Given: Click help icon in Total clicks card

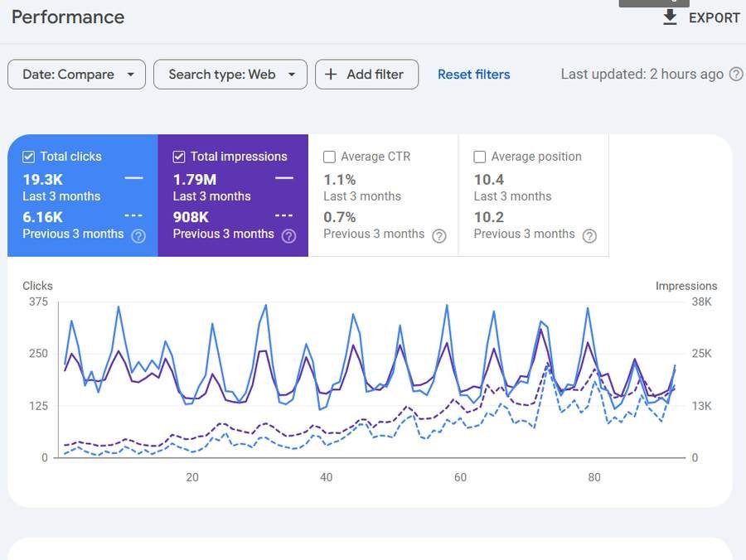Looking at the screenshot, I should coord(138,236).
